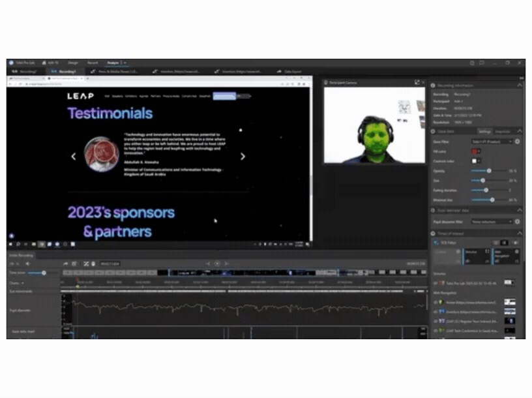This screenshot has height=398, width=532.
Task: Click the Tobii Pro Lab logo icon
Action: tap(11, 63)
